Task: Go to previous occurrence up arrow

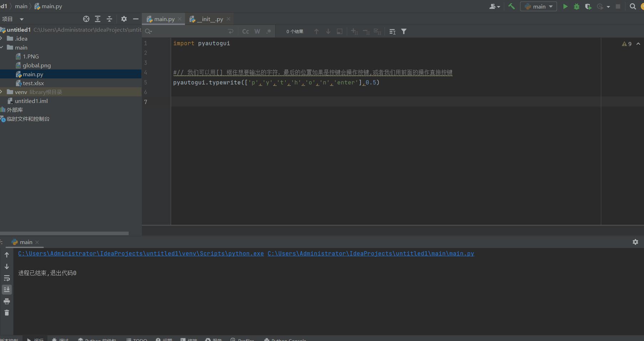Action: coord(316,31)
